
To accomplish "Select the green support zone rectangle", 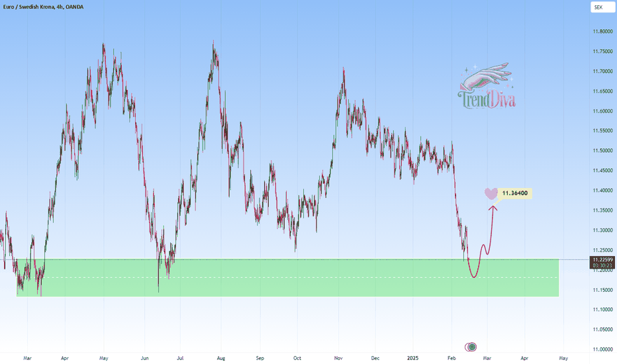I will 287,277.
